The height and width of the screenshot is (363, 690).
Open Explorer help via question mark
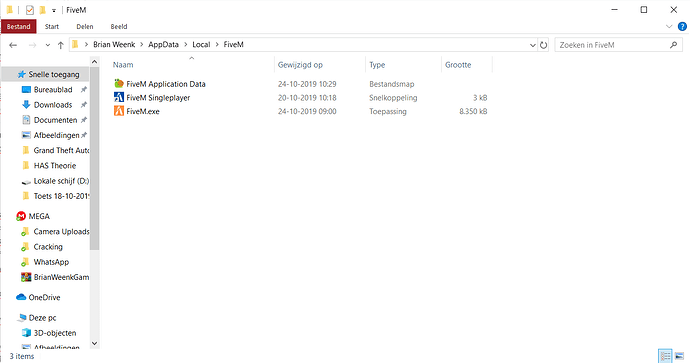(x=682, y=26)
